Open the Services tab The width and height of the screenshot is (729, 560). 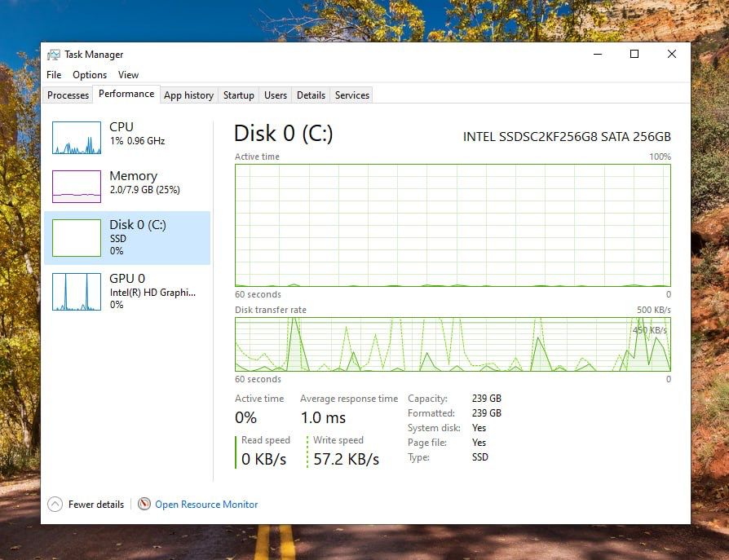(x=352, y=95)
